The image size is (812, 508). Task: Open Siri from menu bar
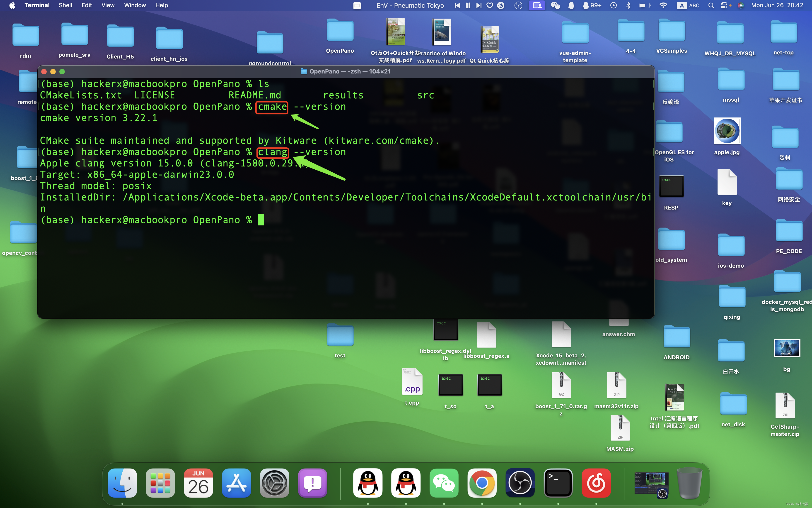click(741, 5)
